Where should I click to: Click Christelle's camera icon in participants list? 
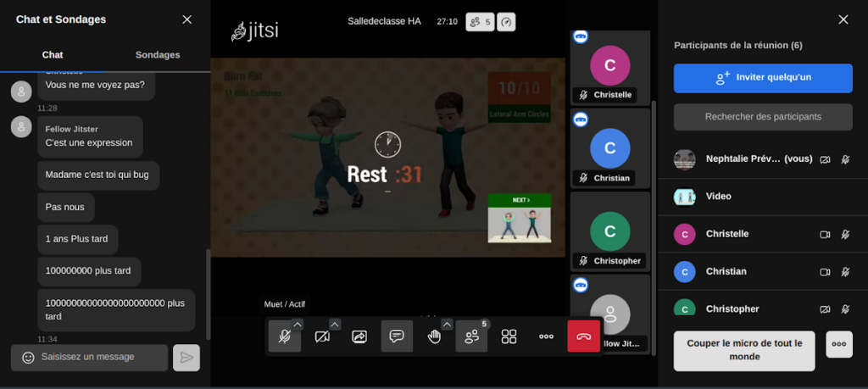coord(825,235)
